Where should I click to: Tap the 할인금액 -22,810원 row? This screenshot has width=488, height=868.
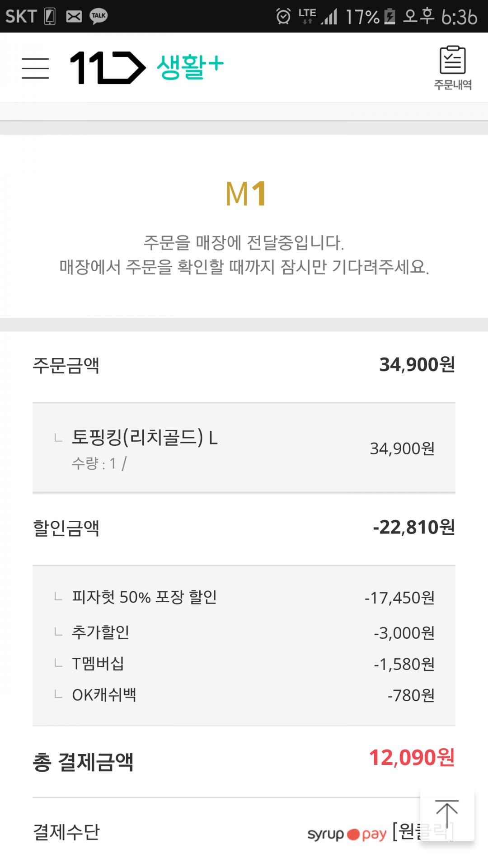click(244, 528)
